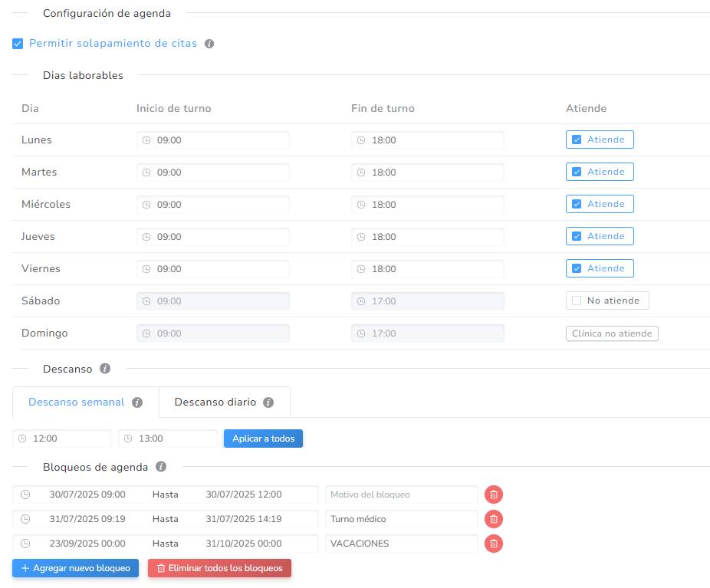Click clock icon in Jueves start time field
This screenshot has width=710, height=588.
146,237
